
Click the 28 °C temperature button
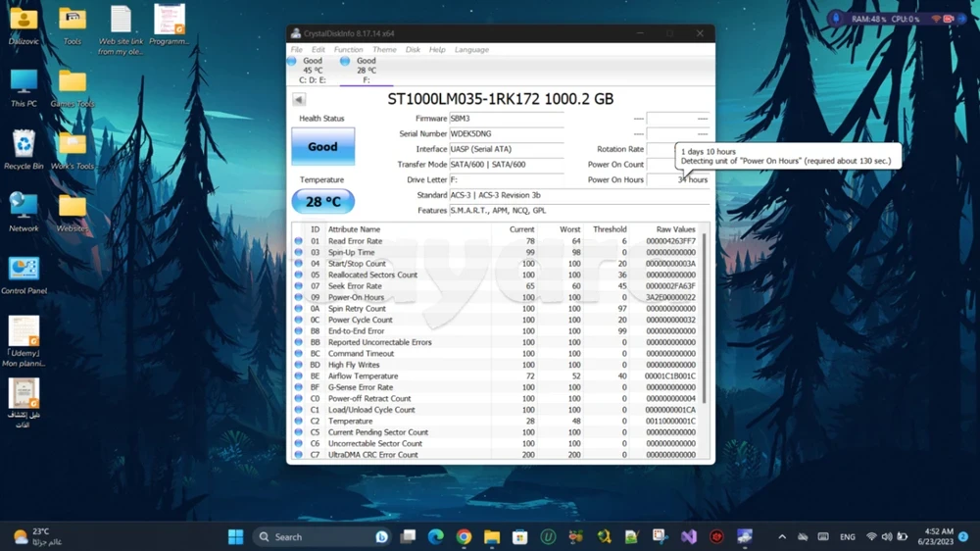click(x=322, y=201)
